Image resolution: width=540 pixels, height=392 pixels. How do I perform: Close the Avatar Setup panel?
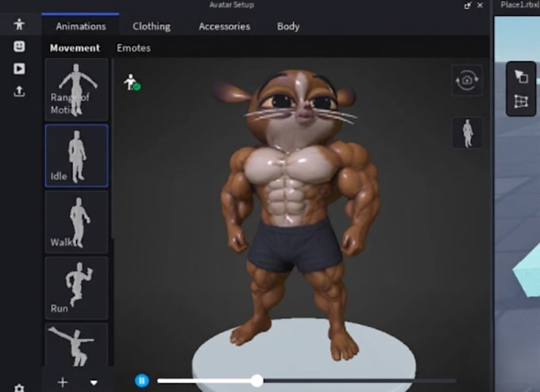click(480, 6)
